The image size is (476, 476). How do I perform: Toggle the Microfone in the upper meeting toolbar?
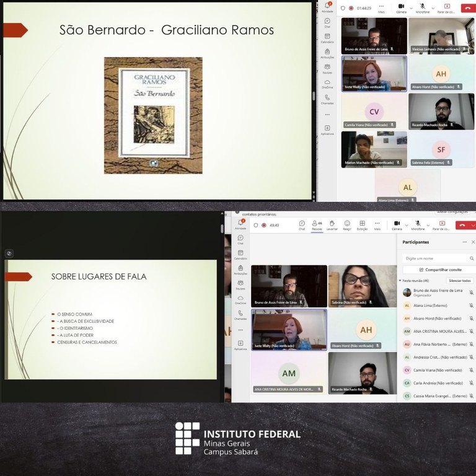pyautogui.click(x=422, y=9)
